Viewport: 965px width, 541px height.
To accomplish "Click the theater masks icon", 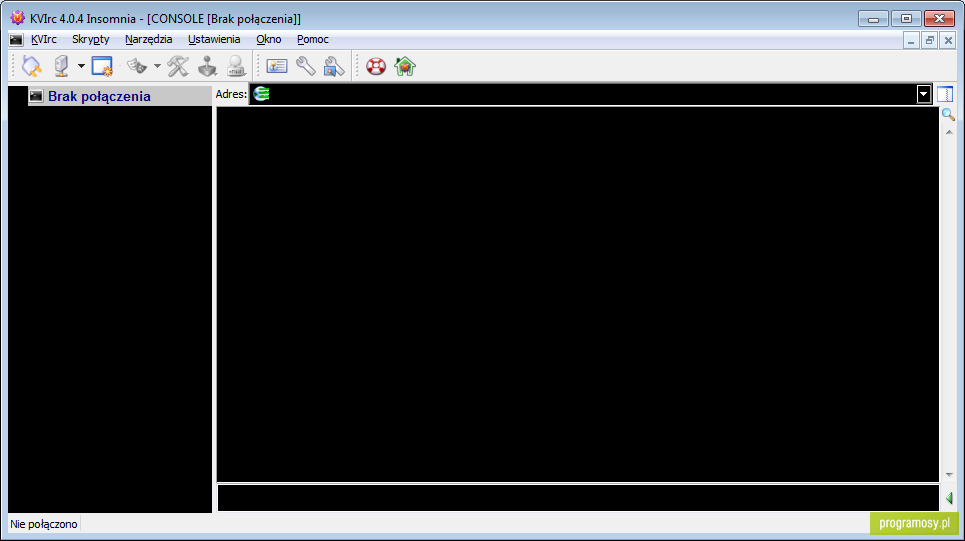I will click(137, 66).
